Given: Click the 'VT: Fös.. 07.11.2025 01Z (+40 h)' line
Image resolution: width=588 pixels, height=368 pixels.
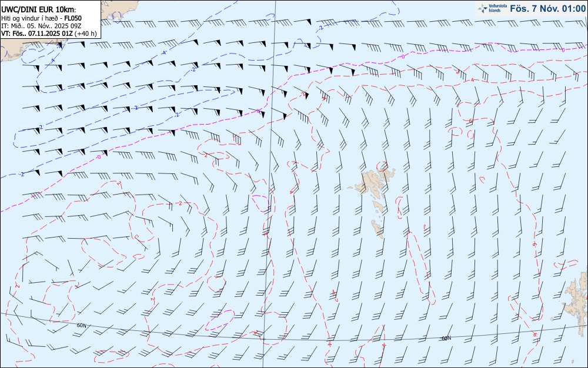Looking at the screenshot, I should click(x=49, y=34).
